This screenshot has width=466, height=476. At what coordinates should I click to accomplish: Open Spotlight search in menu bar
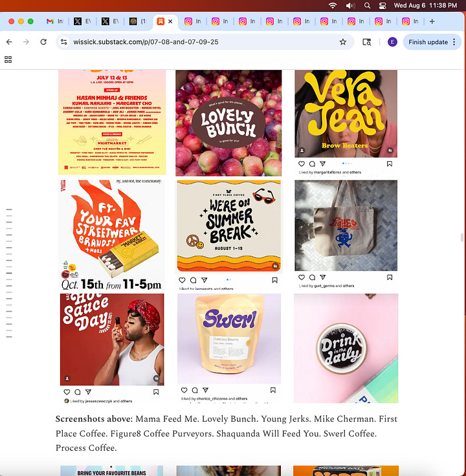[x=367, y=5]
